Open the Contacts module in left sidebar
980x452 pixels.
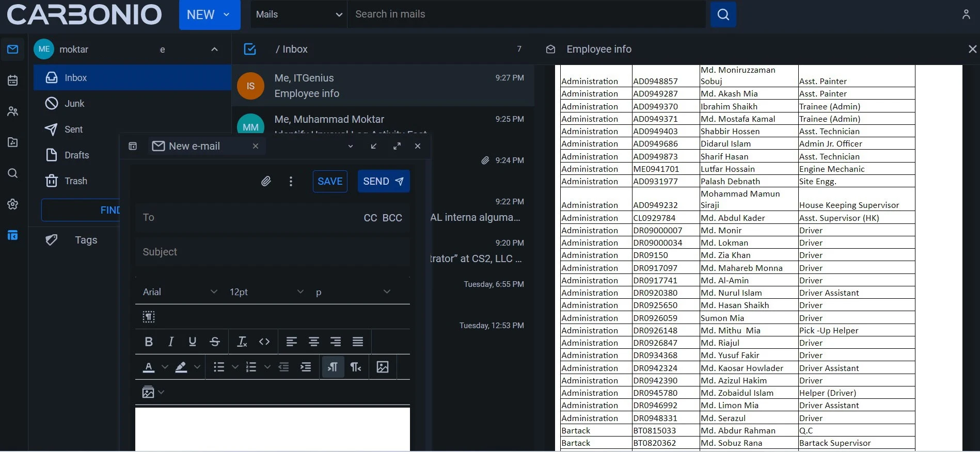13,111
